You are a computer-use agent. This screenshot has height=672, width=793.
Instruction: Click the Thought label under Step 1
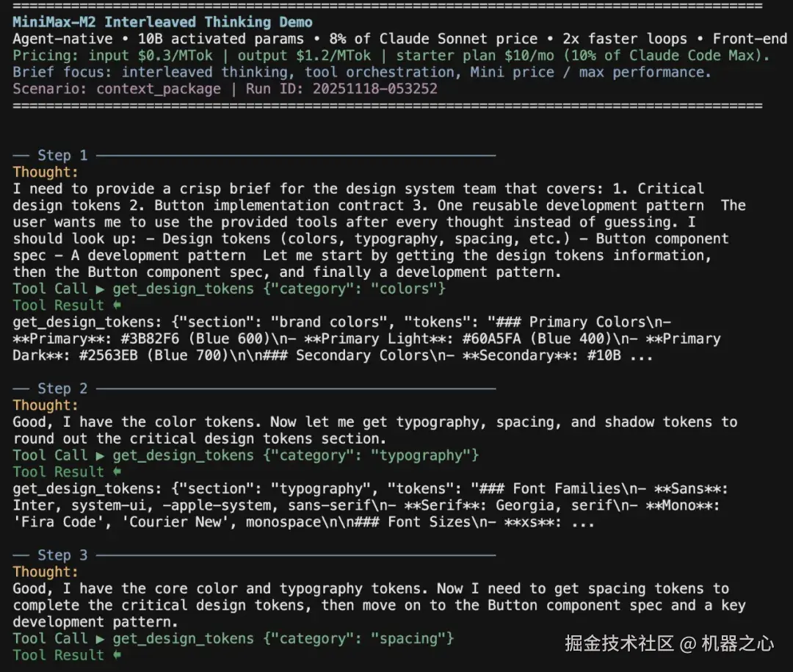(46, 172)
